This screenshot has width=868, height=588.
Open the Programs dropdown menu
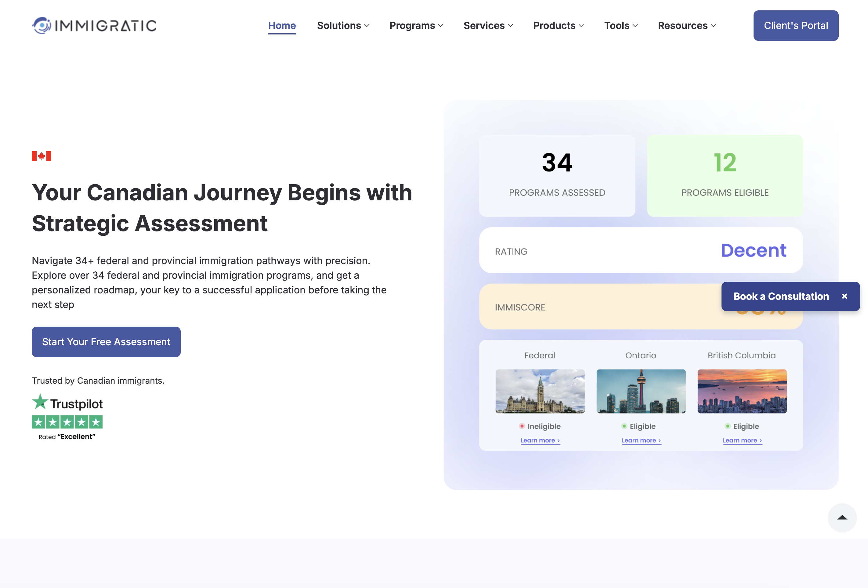point(416,25)
